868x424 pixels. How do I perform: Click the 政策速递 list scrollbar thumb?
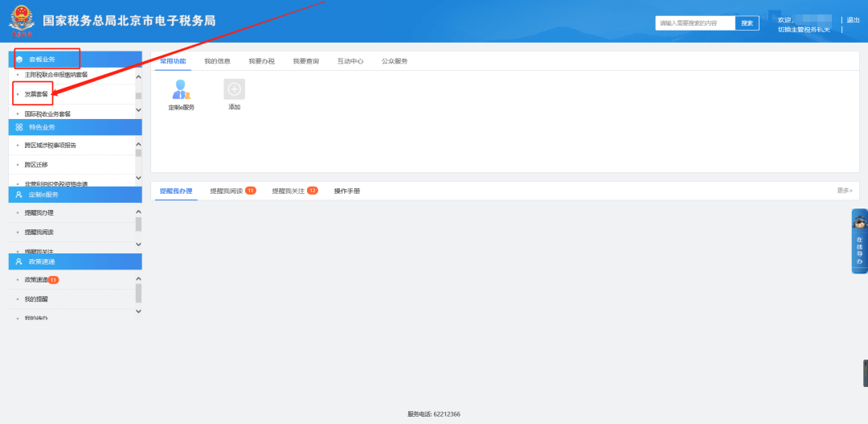[x=138, y=293]
